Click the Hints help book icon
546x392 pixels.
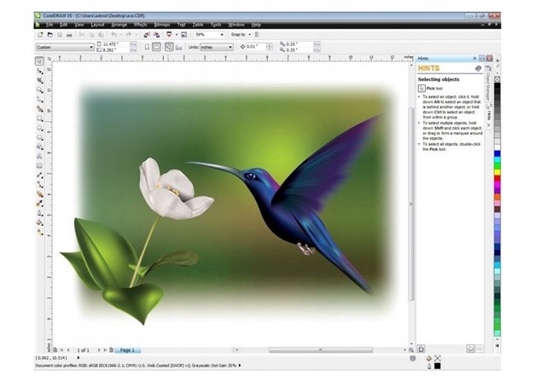coord(478,68)
